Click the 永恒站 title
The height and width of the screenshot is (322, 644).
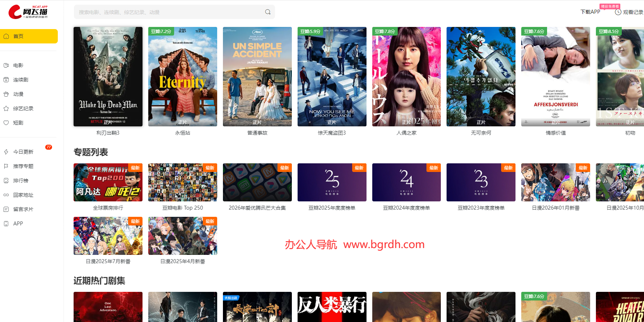183,133
